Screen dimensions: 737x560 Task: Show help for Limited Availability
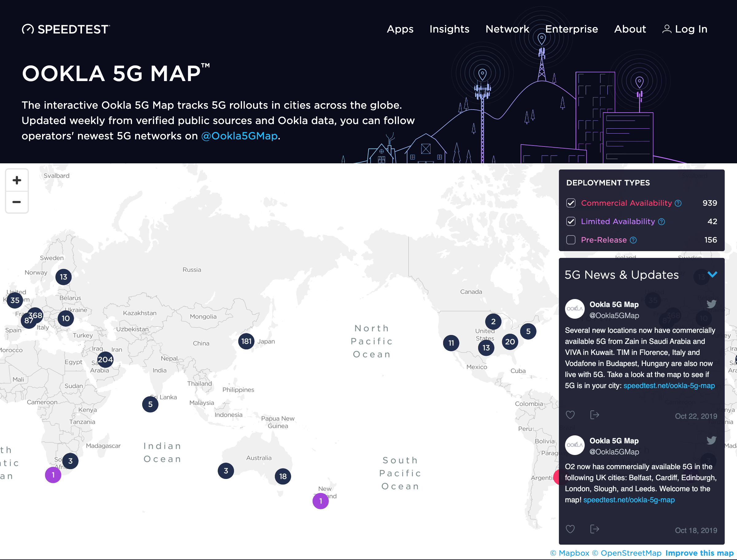click(x=662, y=222)
